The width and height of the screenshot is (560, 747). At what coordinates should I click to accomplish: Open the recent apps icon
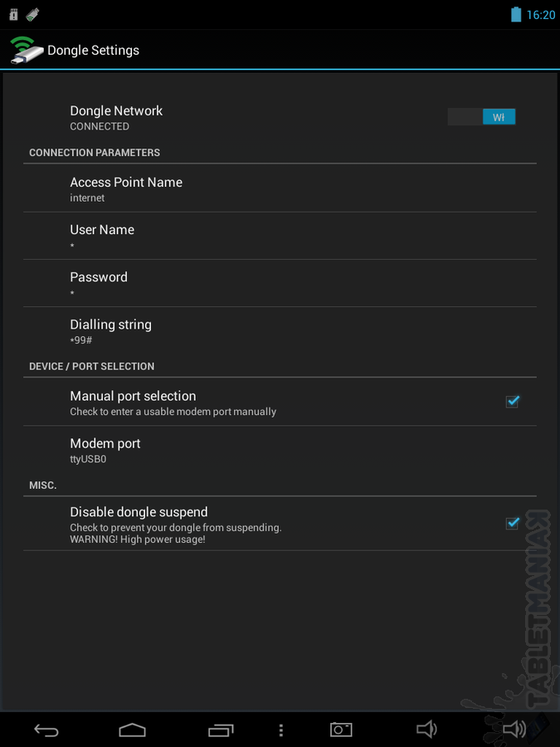tap(221, 730)
